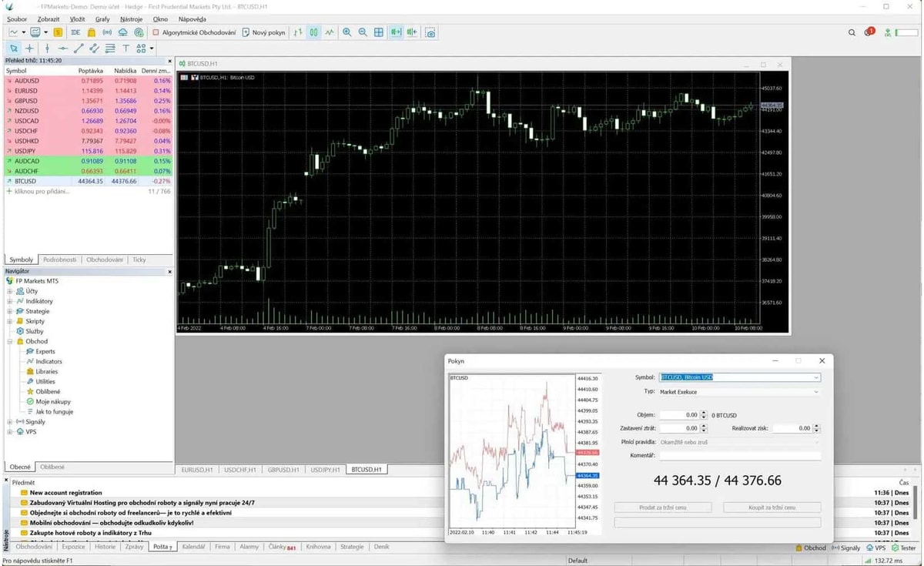Click the Zastavení ztrát input field

point(680,428)
